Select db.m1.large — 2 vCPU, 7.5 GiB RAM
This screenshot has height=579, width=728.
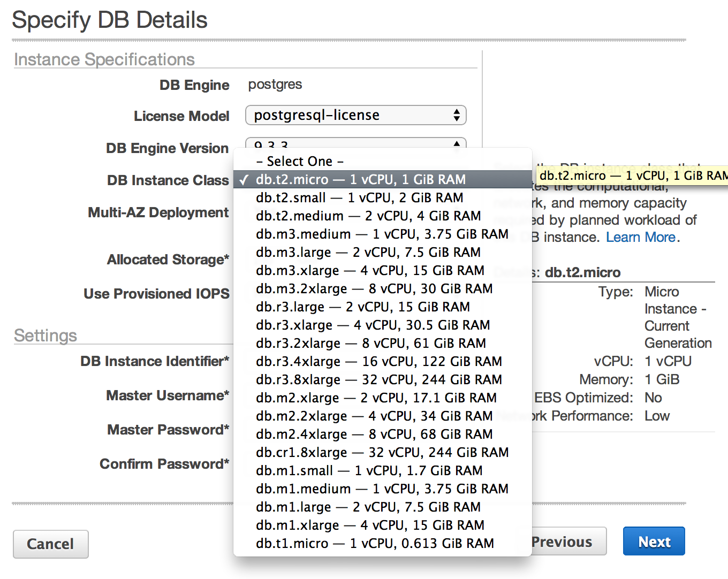coord(382,507)
